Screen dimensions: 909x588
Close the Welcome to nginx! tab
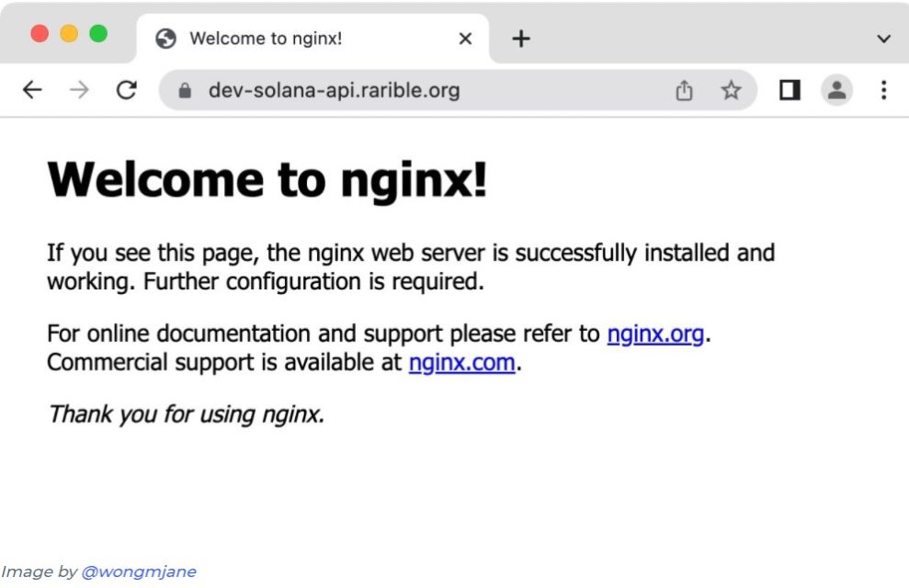465,39
